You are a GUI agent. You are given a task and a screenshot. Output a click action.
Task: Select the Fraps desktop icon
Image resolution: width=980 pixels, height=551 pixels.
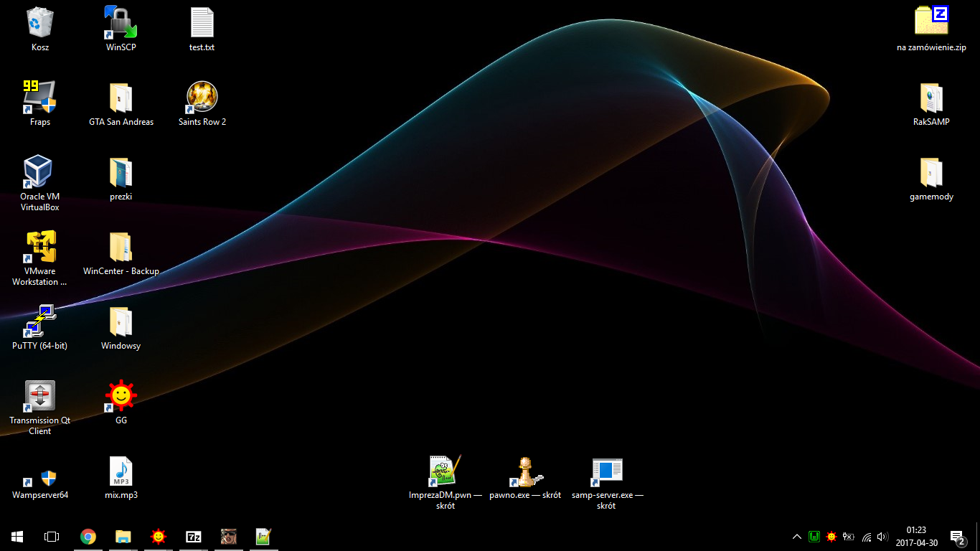point(39,98)
